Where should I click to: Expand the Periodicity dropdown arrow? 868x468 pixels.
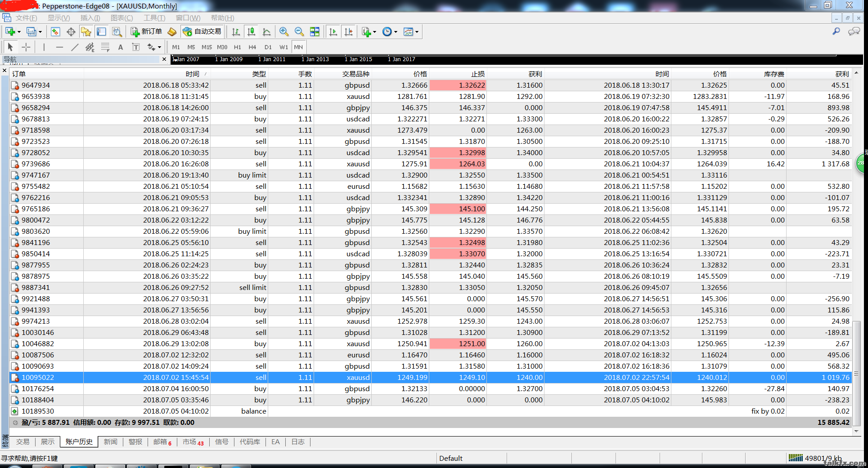coord(396,32)
